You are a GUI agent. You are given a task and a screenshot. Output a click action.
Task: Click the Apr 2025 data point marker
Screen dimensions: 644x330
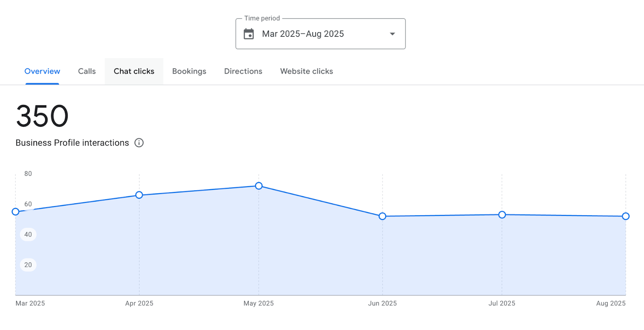(x=139, y=195)
